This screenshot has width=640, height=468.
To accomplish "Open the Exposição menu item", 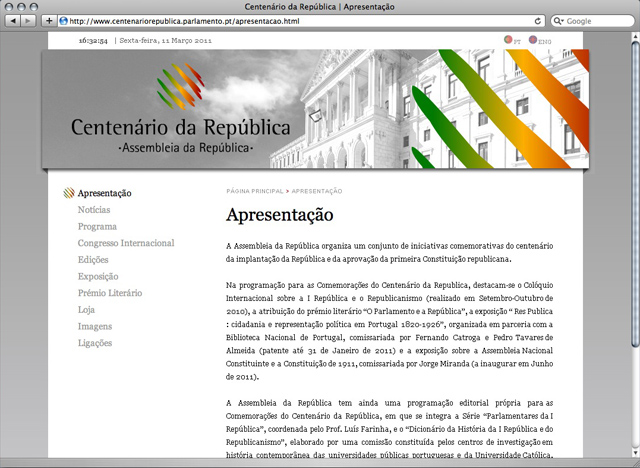I will [98, 277].
